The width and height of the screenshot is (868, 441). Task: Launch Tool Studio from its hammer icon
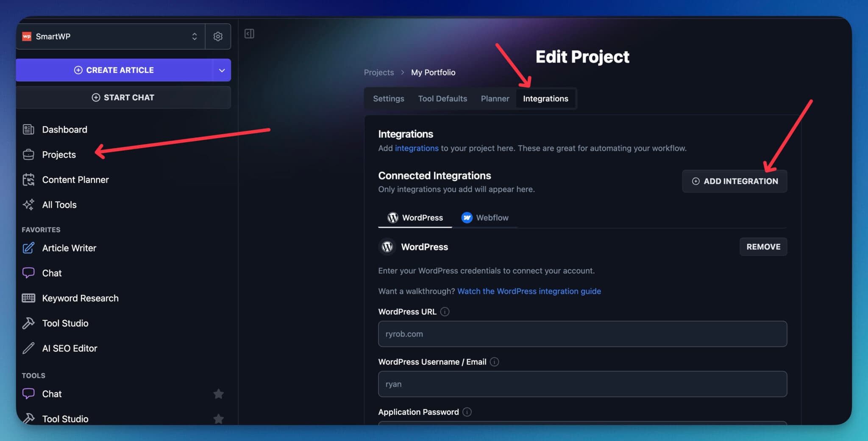(x=28, y=323)
